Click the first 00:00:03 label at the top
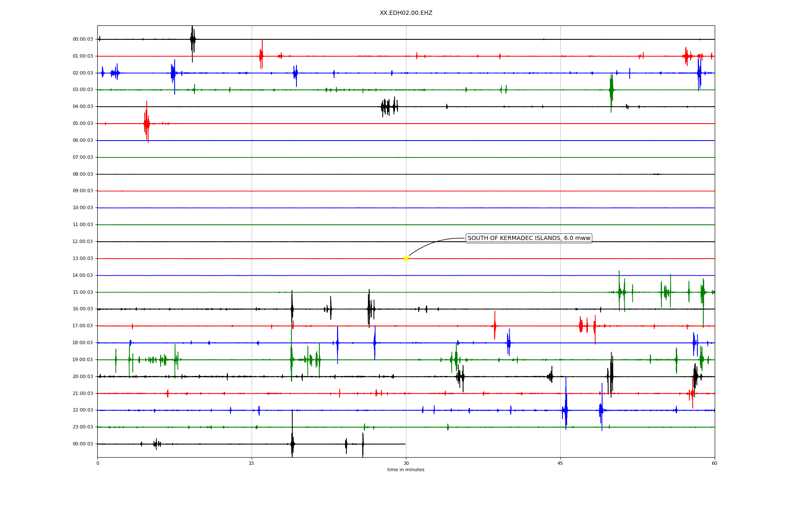This screenshot has width=812, height=508. (x=83, y=39)
